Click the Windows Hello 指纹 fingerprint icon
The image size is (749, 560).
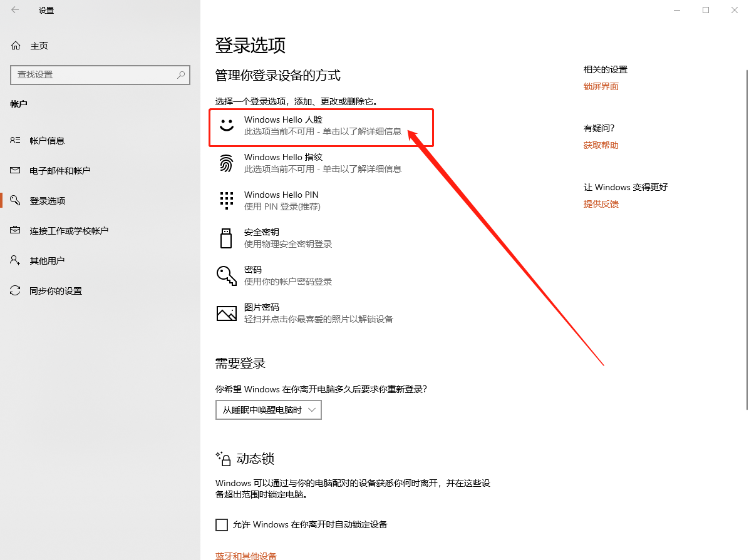click(x=226, y=163)
